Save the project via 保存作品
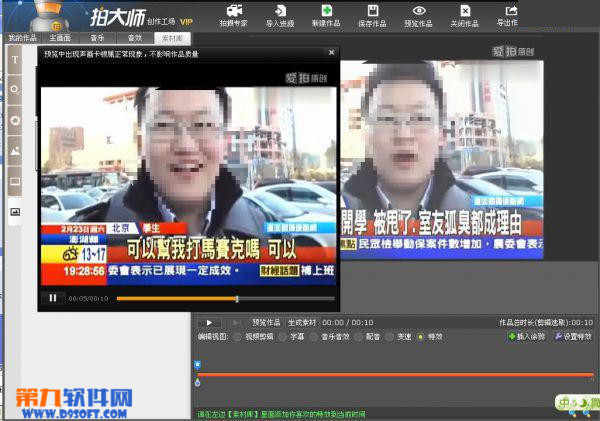Screen dimensions: 600x421 pos(372,16)
